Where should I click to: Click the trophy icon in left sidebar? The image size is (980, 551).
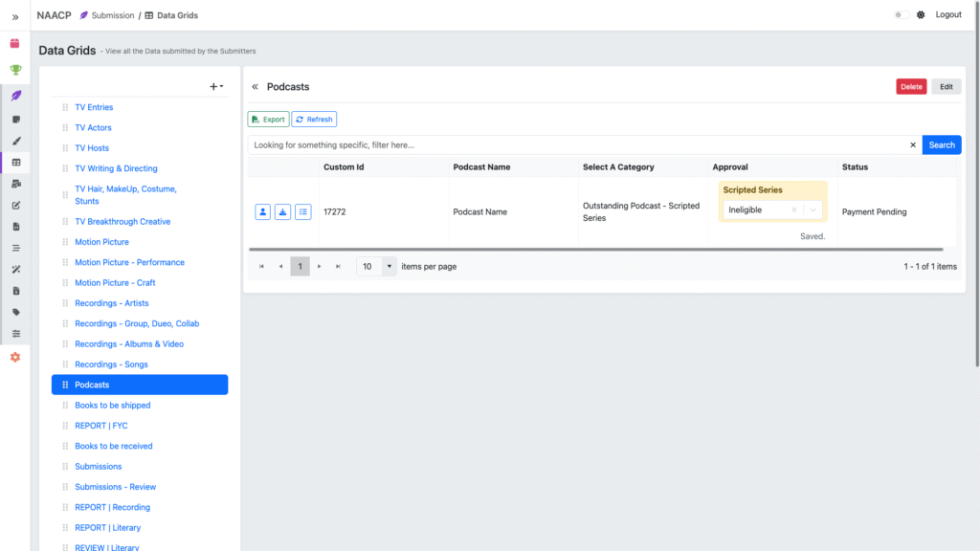[x=15, y=70]
